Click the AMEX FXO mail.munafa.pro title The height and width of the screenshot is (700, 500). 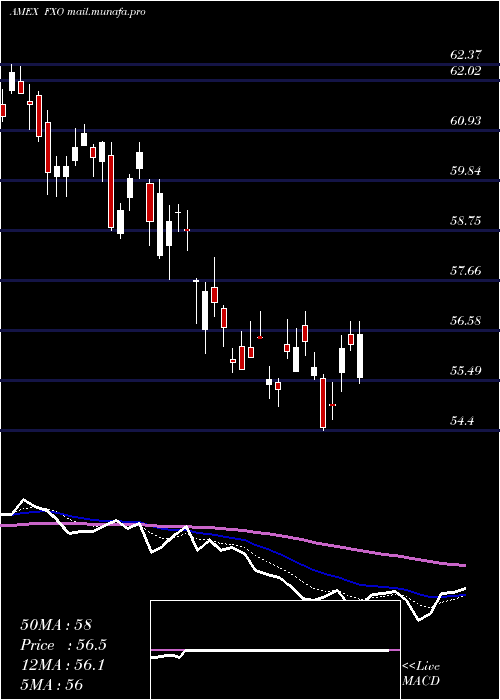pos(77,12)
